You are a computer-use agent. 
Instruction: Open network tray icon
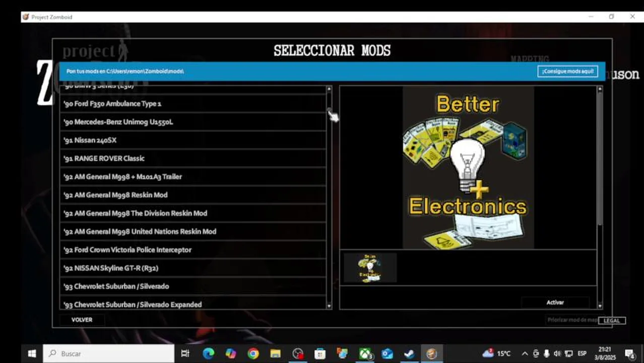(569, 353)
